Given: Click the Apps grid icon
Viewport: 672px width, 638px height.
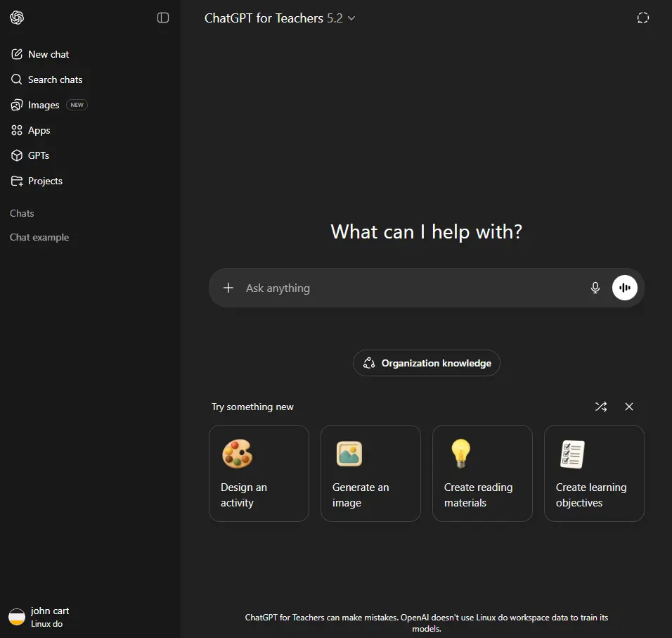Looking at the screenshot, I should pyautogui.click(x=17, y=130).
